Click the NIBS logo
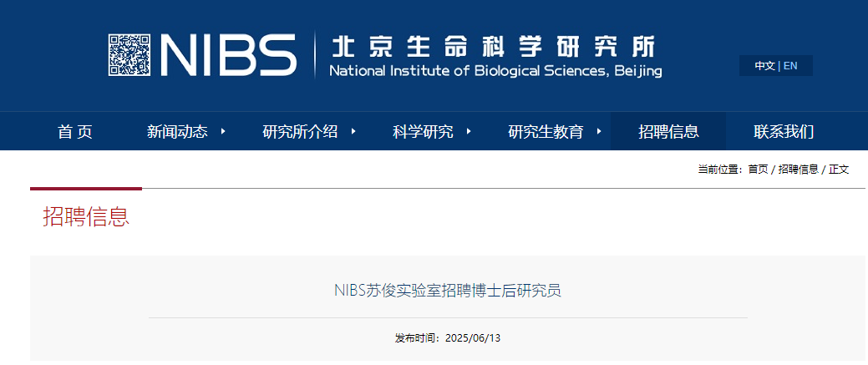The height and width of the screenshot is (365, 868). coord(229,55)
